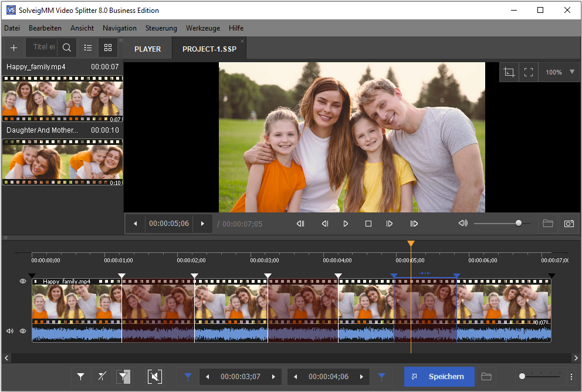Select the blue fragment end marker
Screen dimensions: 582x392
click(457, 276)
